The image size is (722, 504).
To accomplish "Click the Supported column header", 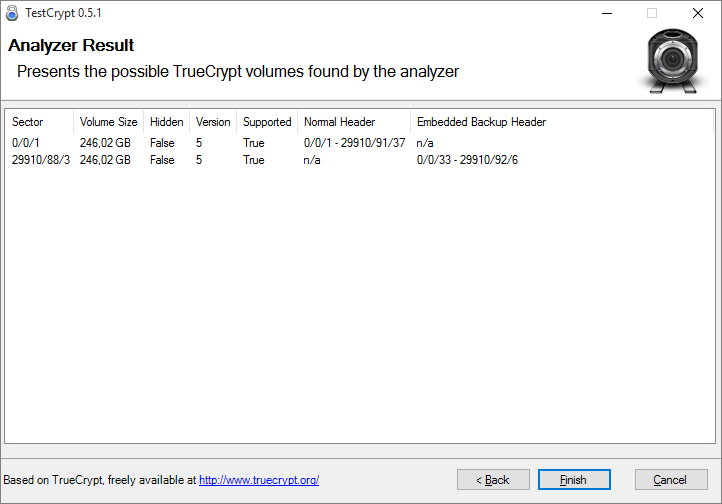I will (267, 122).
